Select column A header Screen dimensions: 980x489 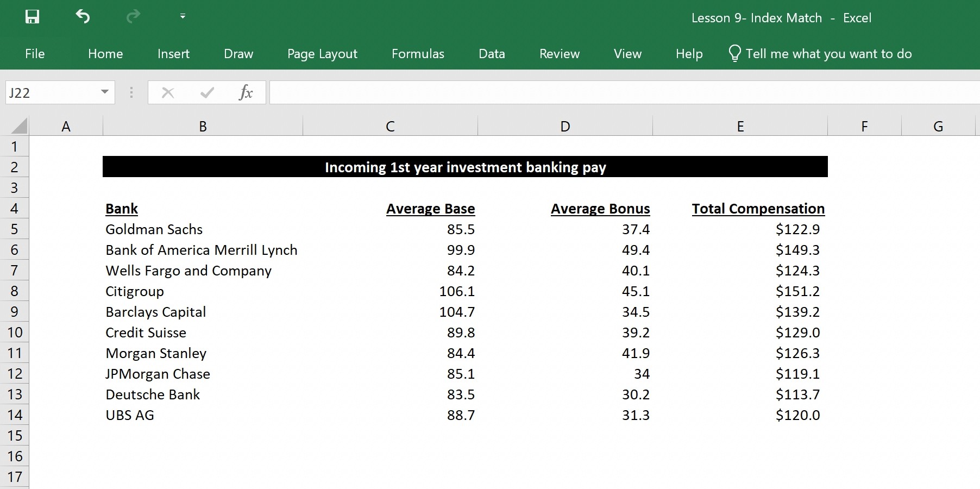click(x=66, y=127)
